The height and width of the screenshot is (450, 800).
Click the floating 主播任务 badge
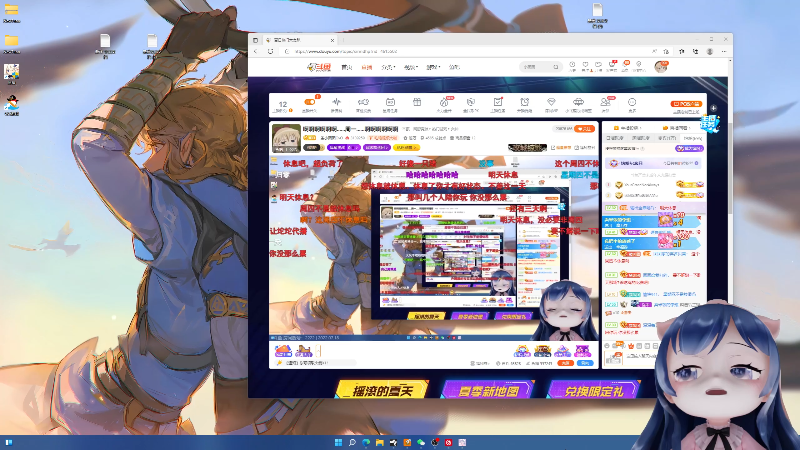point(709,123)
